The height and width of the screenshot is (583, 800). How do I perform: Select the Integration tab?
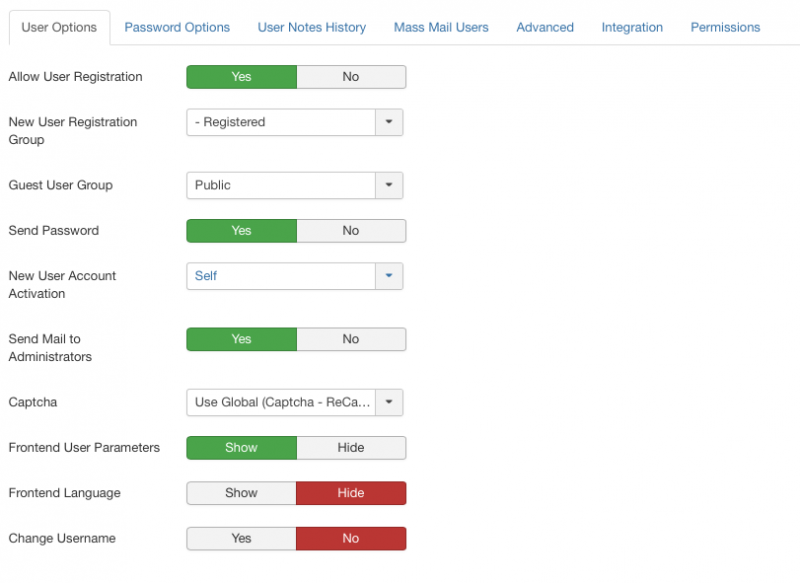pyautogui.click(x=632, y=28)
